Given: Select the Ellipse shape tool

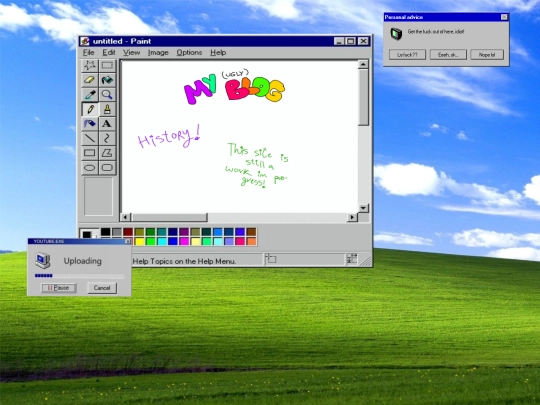Looking at the screenshot, I should click(90, 168).
